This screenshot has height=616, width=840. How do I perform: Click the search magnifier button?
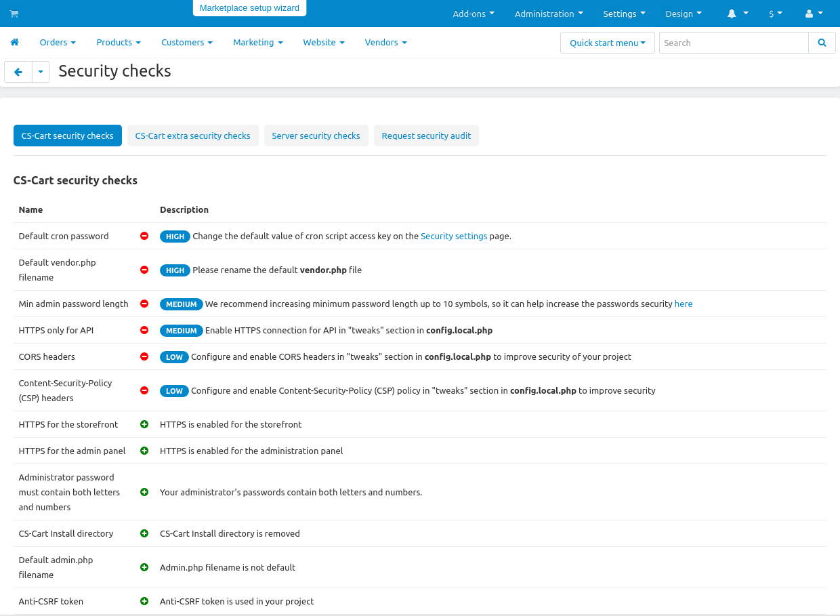click(x=822, y=43)
